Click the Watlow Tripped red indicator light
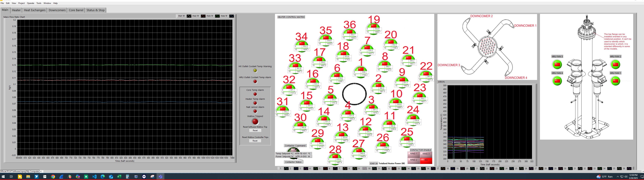Screen dimensions: 644x180 pyautogui.click(x=255, y=122)
